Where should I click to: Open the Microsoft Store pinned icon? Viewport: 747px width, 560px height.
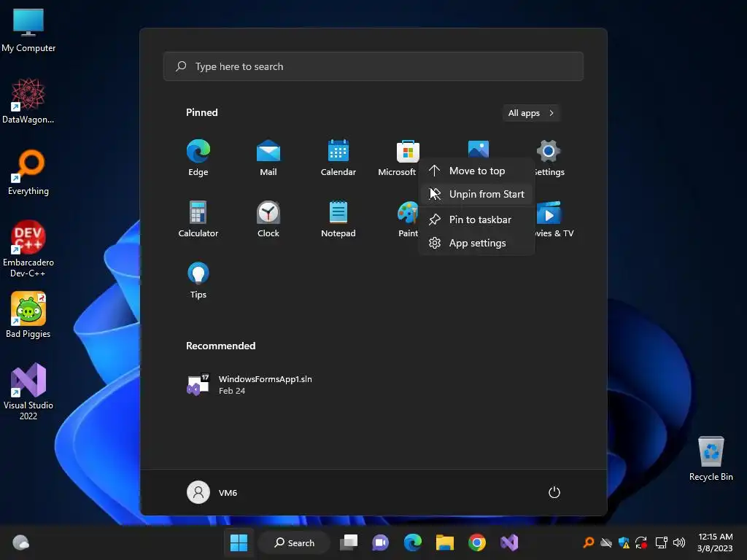pyautogui.click(x=408, y=152)
